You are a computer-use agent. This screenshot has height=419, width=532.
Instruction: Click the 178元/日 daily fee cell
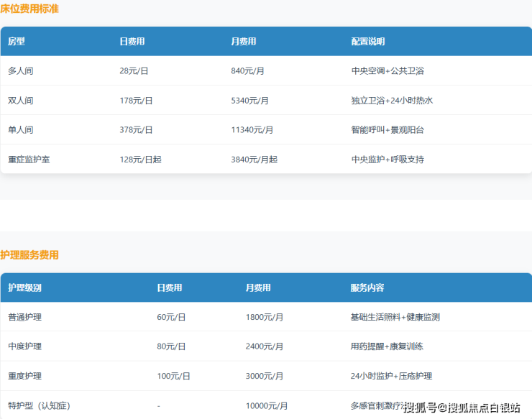point(136,101)
